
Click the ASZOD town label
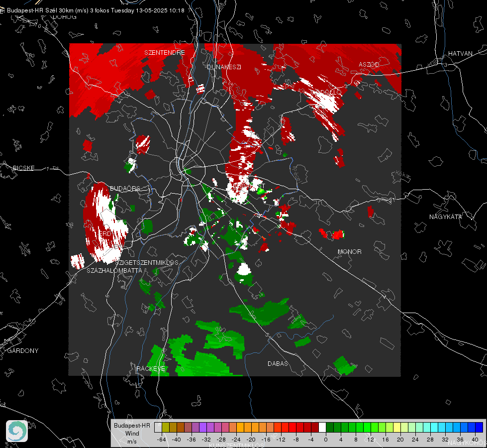tap(369, 64)
